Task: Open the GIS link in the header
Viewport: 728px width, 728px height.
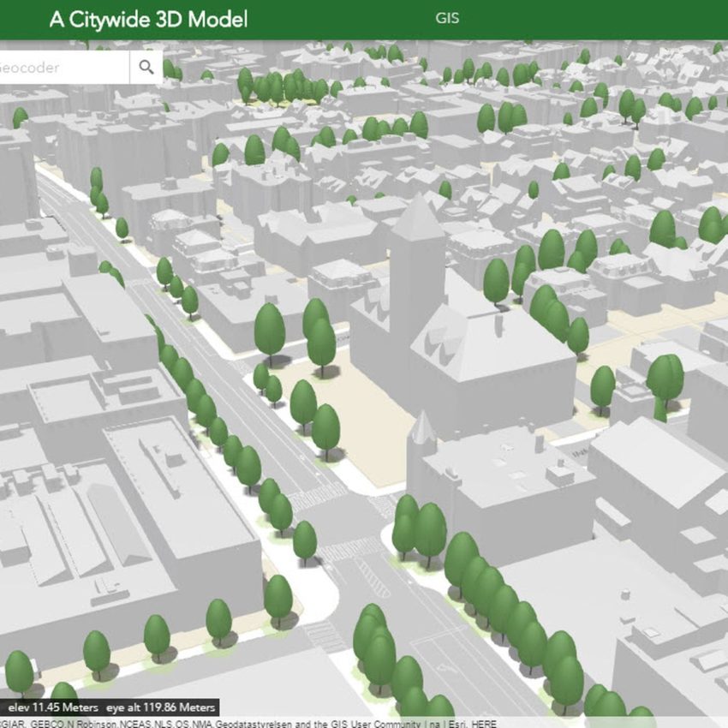Action: tap(447, 18)
